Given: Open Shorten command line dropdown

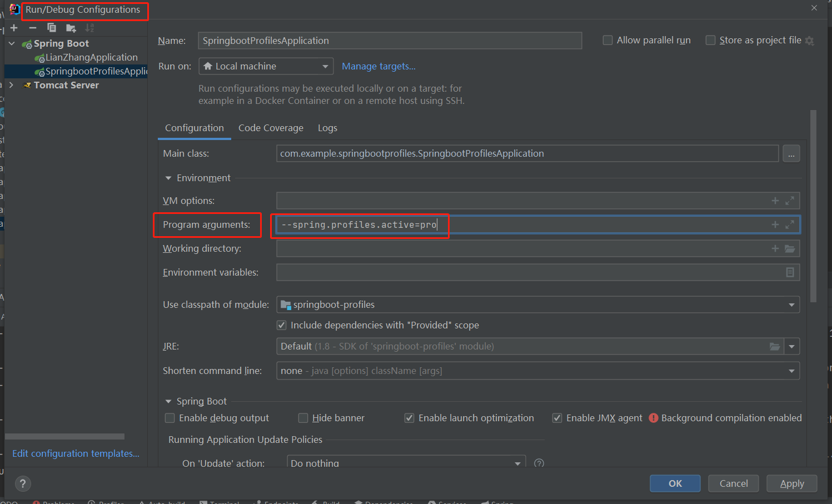Looking at the screenshot, I should click(538, 371).
